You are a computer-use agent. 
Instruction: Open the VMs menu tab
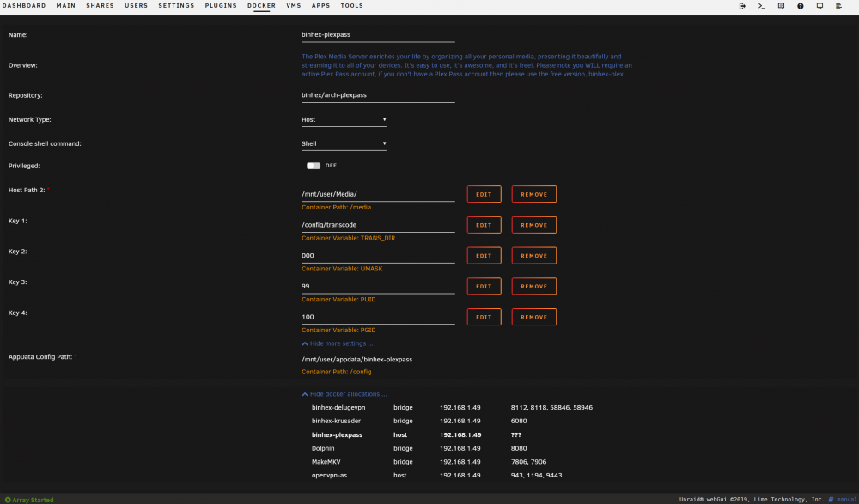[294, 5]
